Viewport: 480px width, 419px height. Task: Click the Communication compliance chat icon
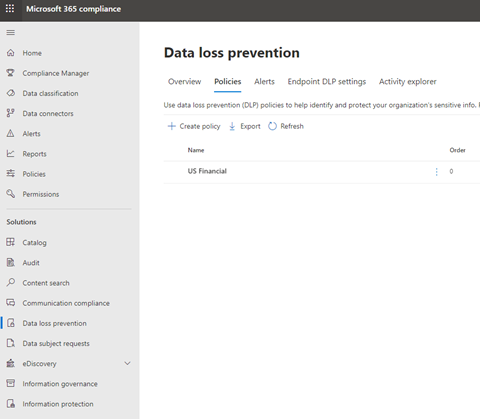pos(11,303)
